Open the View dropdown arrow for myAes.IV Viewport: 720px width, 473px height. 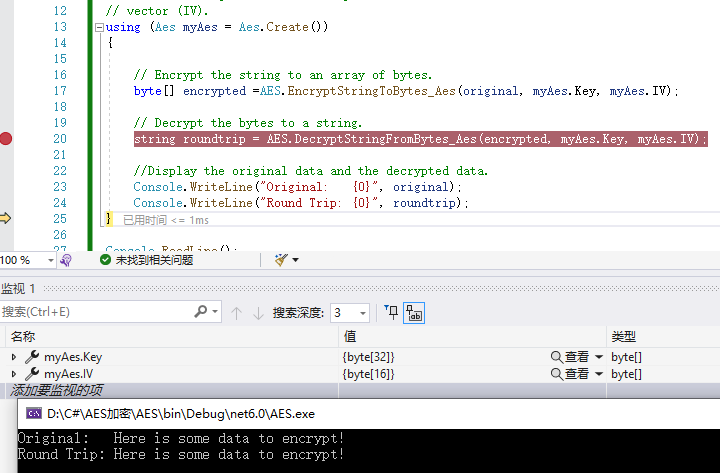(x=599, y=374)
